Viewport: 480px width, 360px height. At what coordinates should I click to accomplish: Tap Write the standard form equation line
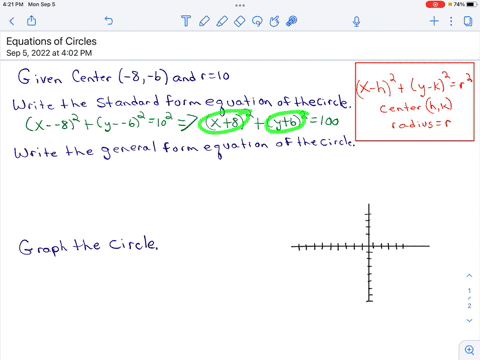[x=182, y=102]
